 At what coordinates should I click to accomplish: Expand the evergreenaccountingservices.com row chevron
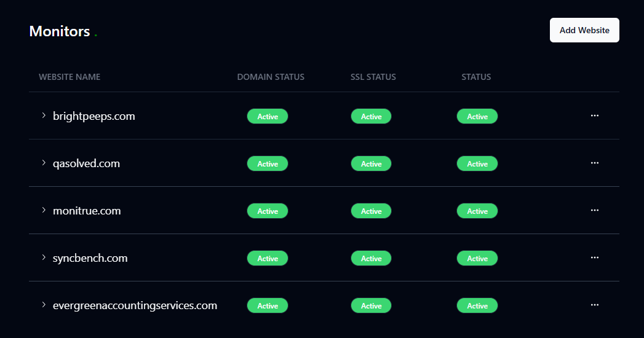tap(44, 305)
